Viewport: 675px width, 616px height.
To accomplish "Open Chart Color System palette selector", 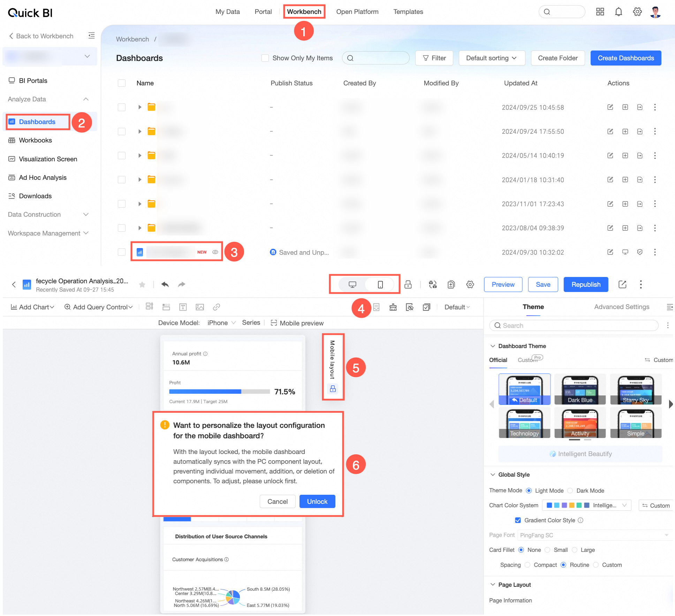I will coord(587,505).
